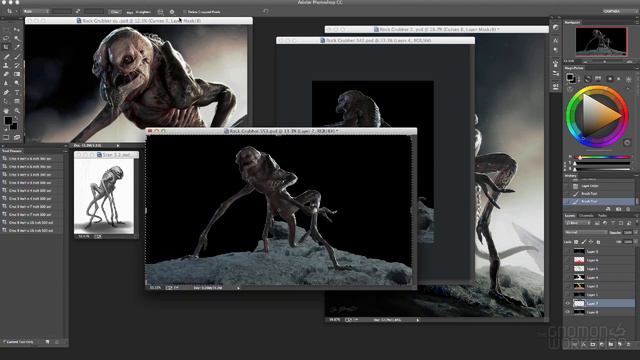Select the Hand tool
Image resolution: width=640 pixels, height=360 pixels.
6,111
